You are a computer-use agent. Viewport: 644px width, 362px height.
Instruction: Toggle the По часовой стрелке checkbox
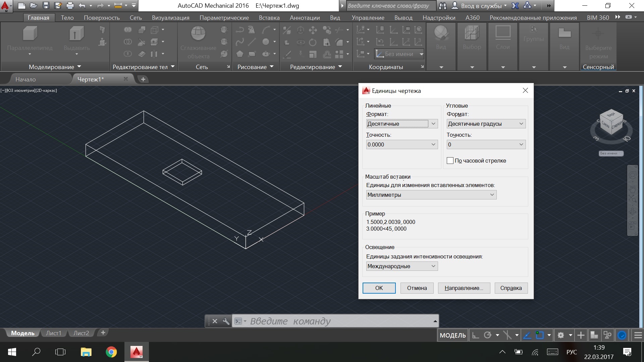coord(450,161)
